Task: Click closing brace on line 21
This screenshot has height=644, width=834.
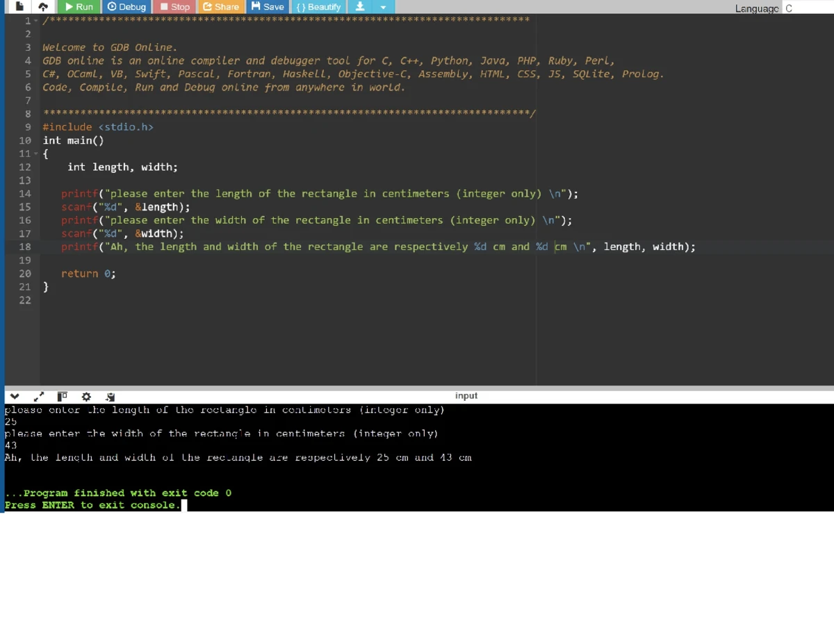Action: 46,287
